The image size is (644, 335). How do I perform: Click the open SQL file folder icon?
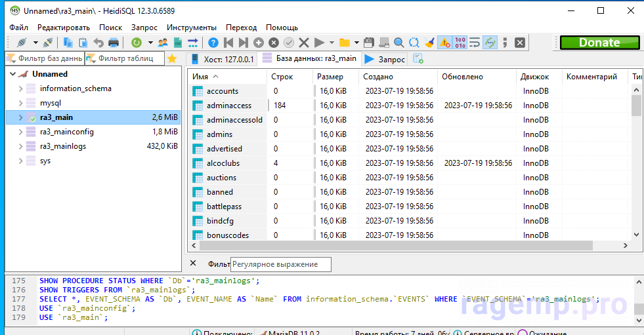[x=345, y=43]
